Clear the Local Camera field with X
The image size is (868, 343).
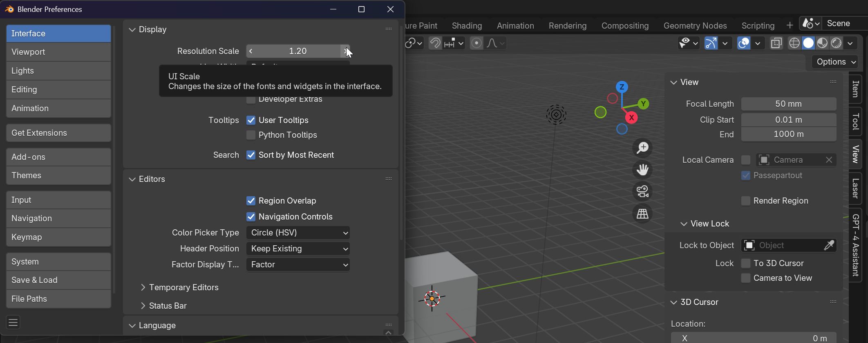click(829, 160)
